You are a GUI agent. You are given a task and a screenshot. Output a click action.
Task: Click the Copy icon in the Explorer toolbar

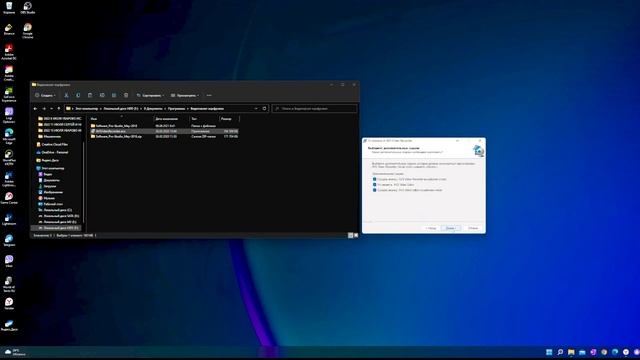click(78, 95)
